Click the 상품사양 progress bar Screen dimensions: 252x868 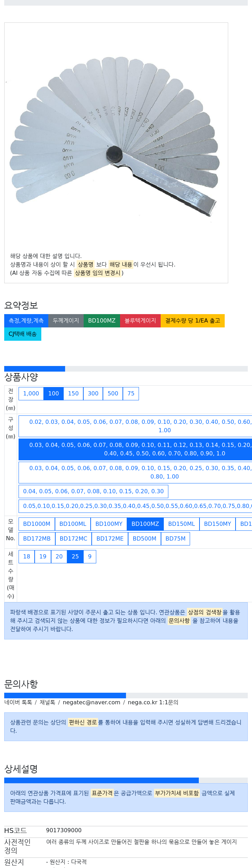pyautogui.click(x=126, y=369)
